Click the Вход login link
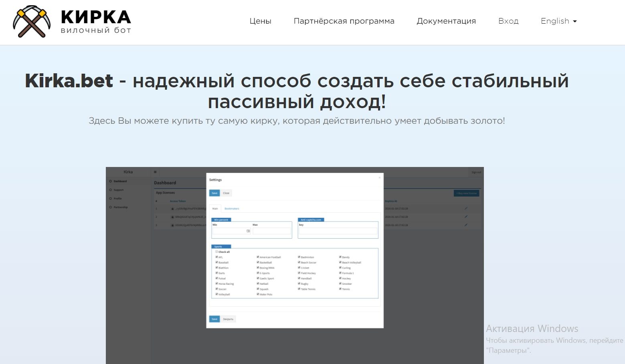The image size is (625, 364). point(508,21)
